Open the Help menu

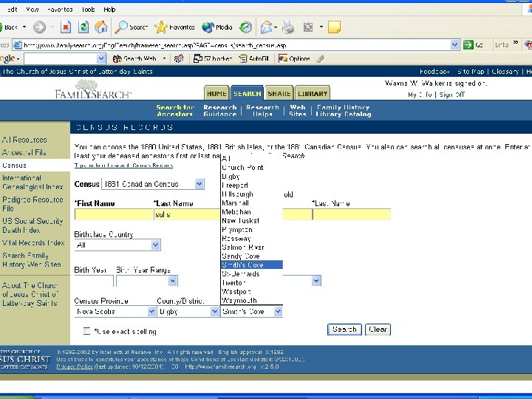tap(109, 10)
